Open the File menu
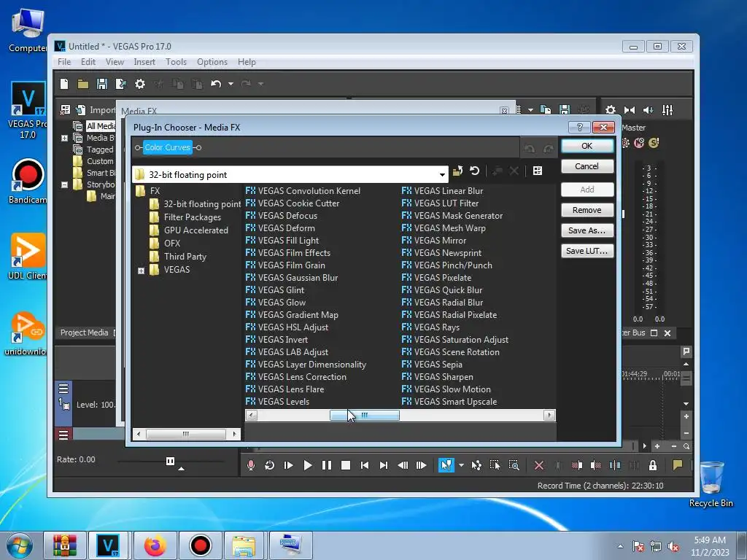The width and height of the screenshot is (747, 560). pos(64,62)
